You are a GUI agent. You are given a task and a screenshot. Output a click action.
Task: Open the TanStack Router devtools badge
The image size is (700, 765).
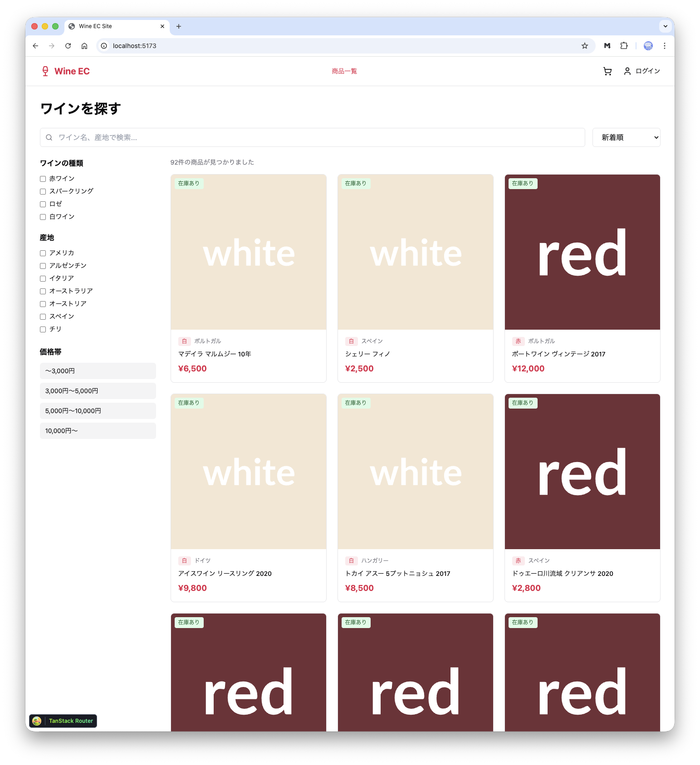pos(63,721)
